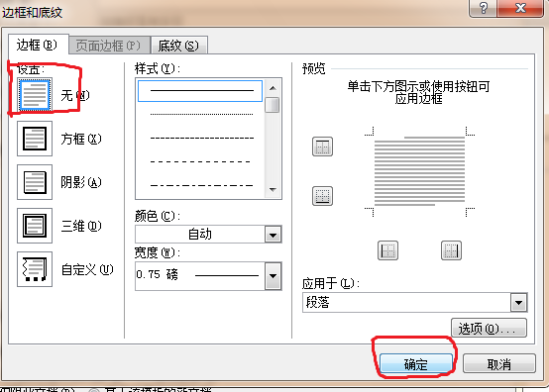Click the 取消 button
Screen dimensions: 549x392
(499, 364)
